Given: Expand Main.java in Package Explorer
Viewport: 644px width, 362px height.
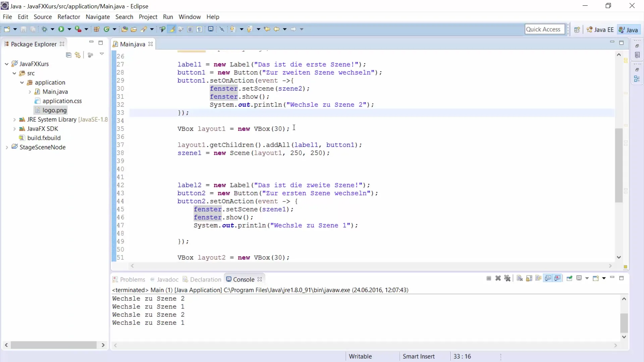Looking at the screenshot, I should click(x=30, y=92).
